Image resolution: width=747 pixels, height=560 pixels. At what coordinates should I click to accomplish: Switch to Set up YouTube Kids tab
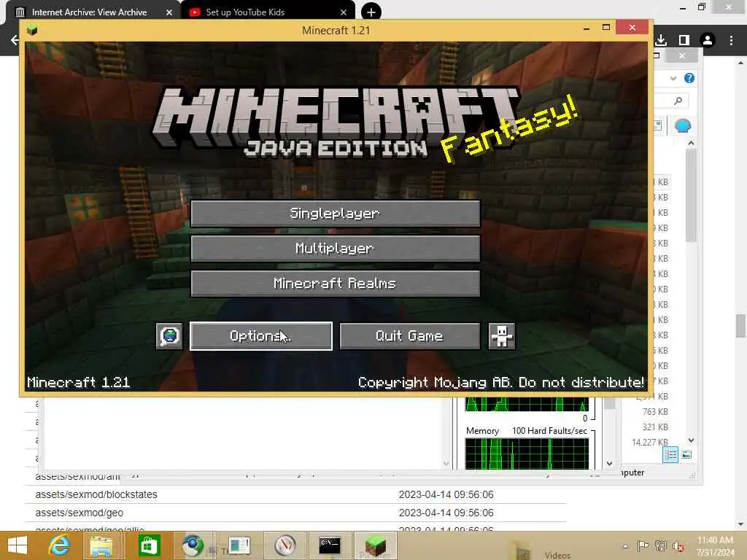coord(245,12)
